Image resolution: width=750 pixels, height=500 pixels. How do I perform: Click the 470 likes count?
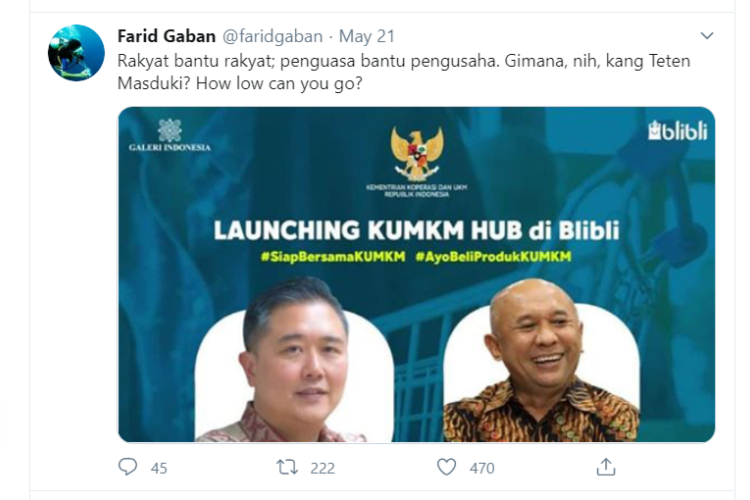click(482, 468)
